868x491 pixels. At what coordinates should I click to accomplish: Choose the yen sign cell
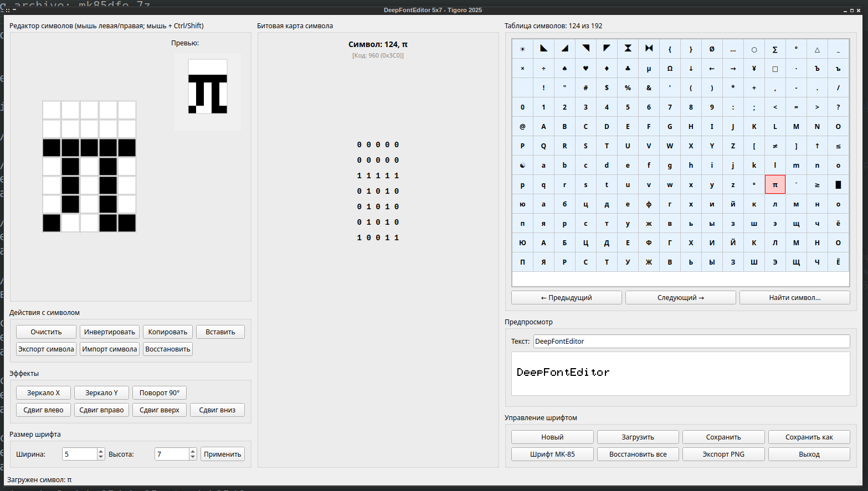[x=754, y=69]
